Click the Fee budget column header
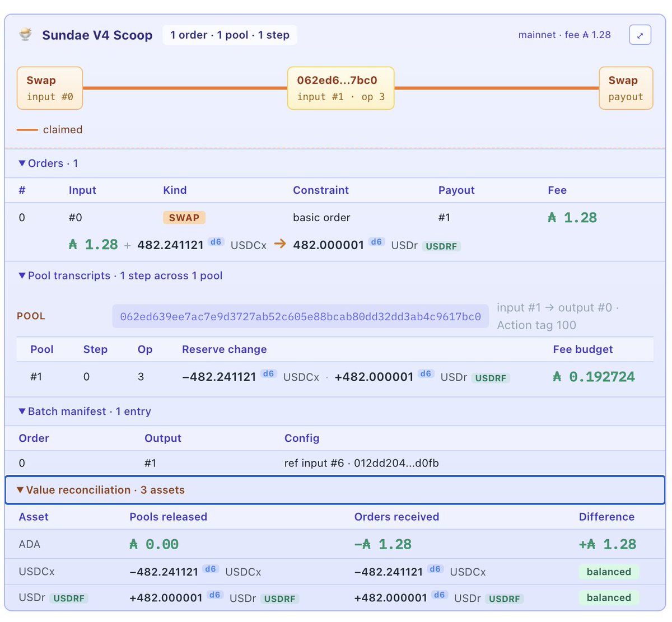The height and width of the screenshot is (622, 672). coord(583,349)
